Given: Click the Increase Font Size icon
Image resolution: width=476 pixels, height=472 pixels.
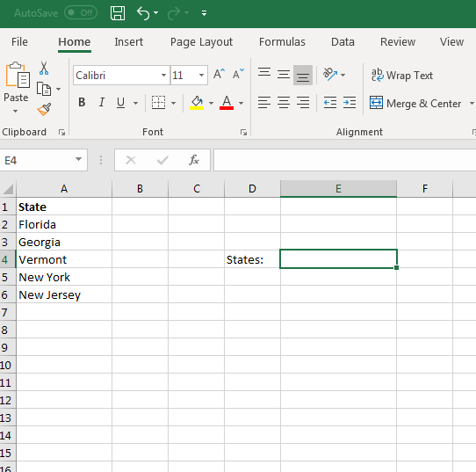Looking at the screenshot, I should click(x=219, y=74).
